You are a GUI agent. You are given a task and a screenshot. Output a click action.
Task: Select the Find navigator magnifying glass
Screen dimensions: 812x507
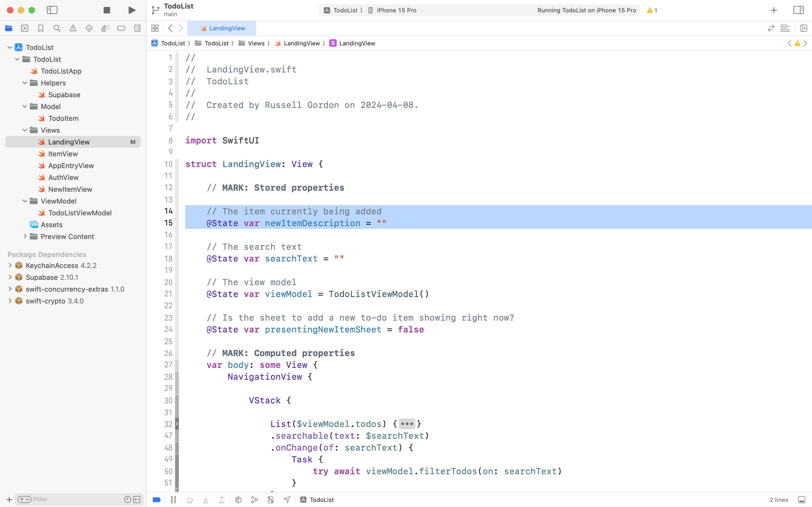point(57,28)
